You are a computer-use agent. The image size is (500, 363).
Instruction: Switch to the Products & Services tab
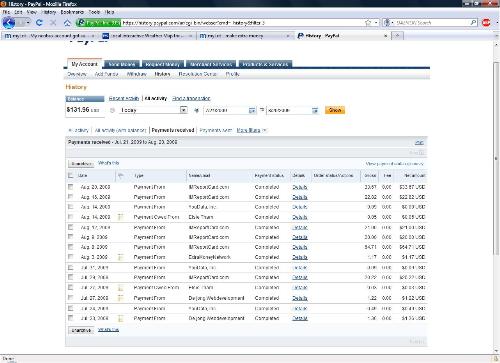(265, 64)
